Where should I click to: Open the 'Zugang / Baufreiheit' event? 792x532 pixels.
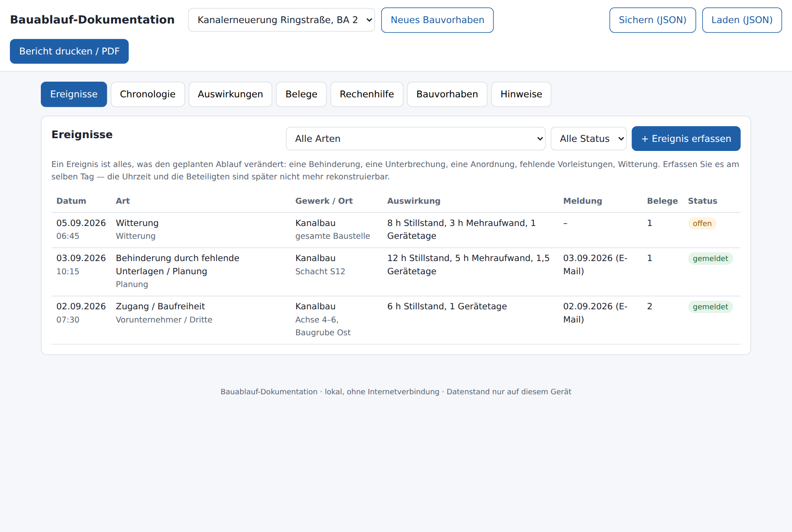click(160, 306)
